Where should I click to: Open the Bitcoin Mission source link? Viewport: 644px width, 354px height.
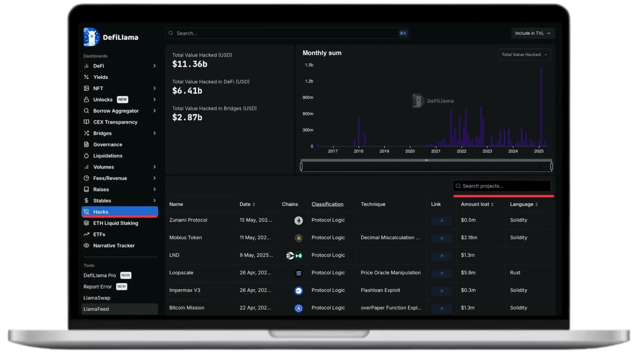(441, 309)
